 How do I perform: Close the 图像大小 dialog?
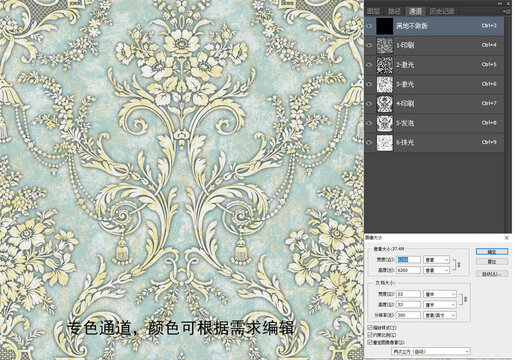click(507, 238)
